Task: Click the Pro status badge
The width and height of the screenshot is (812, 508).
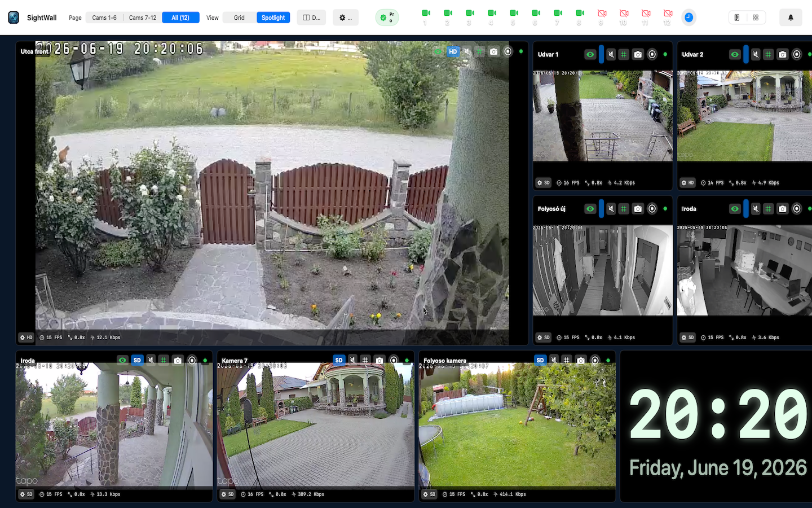Action: click(387, 17)
